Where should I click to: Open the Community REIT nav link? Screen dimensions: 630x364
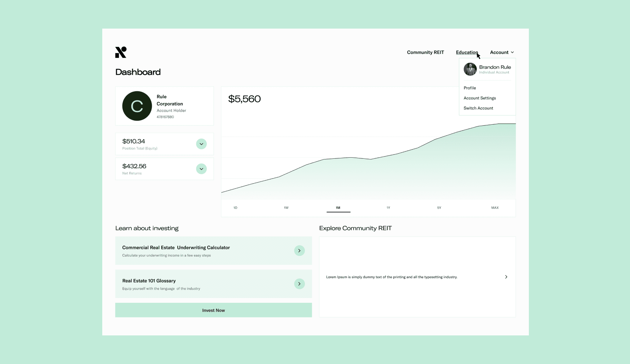pyautogui.click(x=425, y=52)
